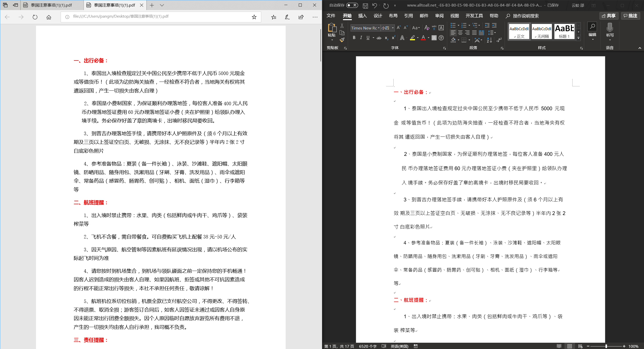
Task: Click the enclosed character 字 icon
Action: 441,38
